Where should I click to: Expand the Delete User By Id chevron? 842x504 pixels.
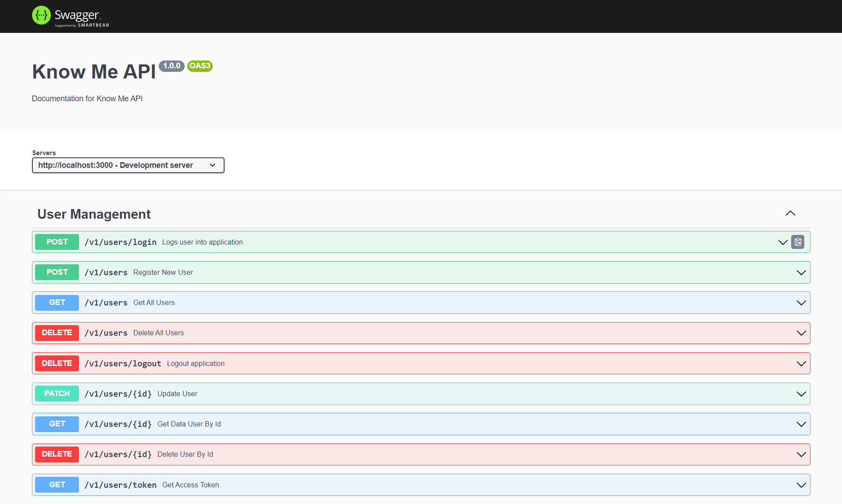[801, 454]
